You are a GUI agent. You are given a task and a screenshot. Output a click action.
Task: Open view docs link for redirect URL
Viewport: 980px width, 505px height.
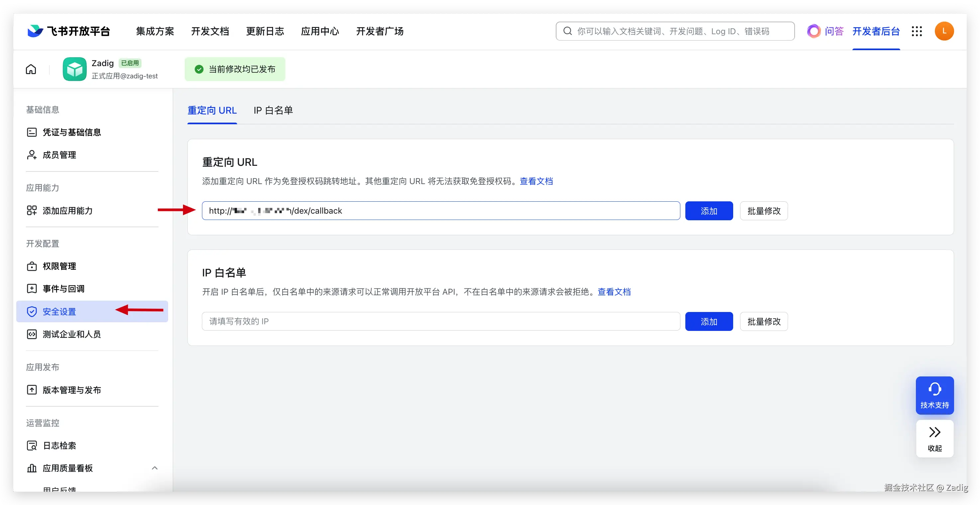point(536,181)
